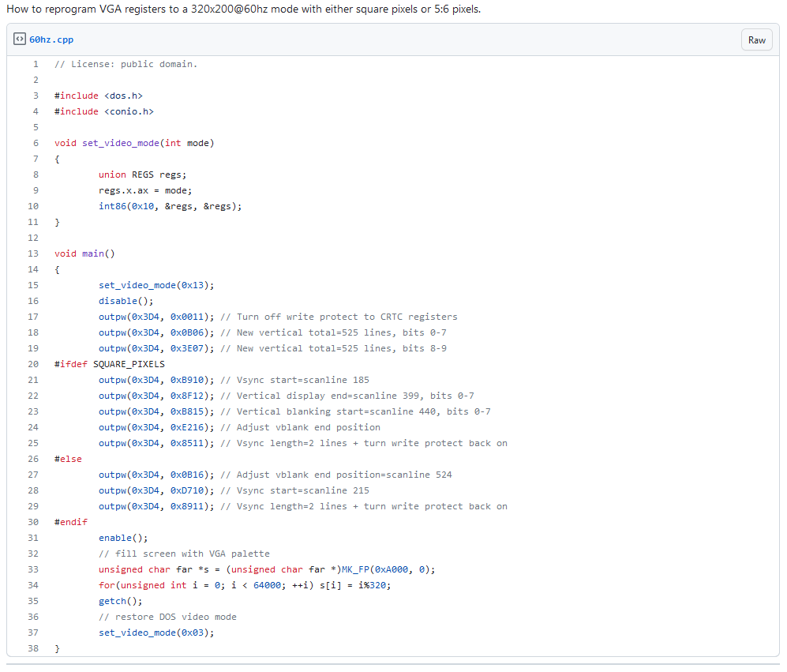The height and width of the screenshot is (672, 787).
Task: Click line number 30 at #endif
Action: click(x=32, y=522)
